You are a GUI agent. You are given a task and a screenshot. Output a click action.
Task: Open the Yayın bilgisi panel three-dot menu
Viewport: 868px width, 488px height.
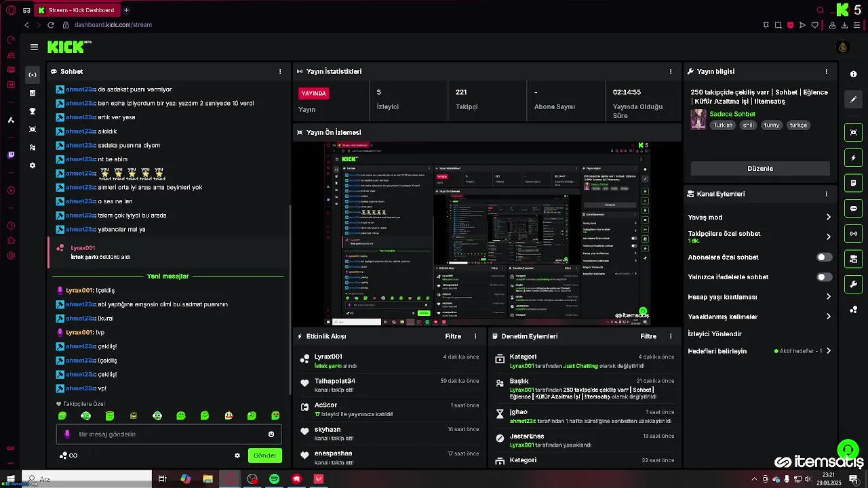826,71
